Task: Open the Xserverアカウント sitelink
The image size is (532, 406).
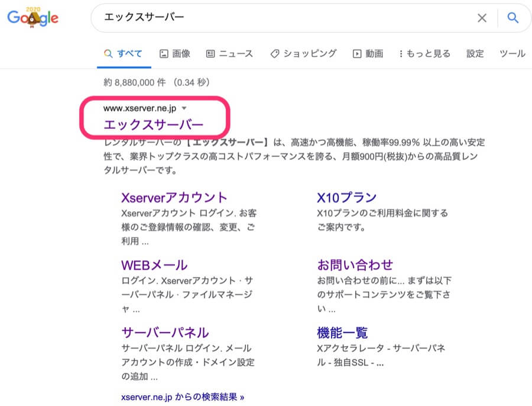Action: click(x=174, y=197)
